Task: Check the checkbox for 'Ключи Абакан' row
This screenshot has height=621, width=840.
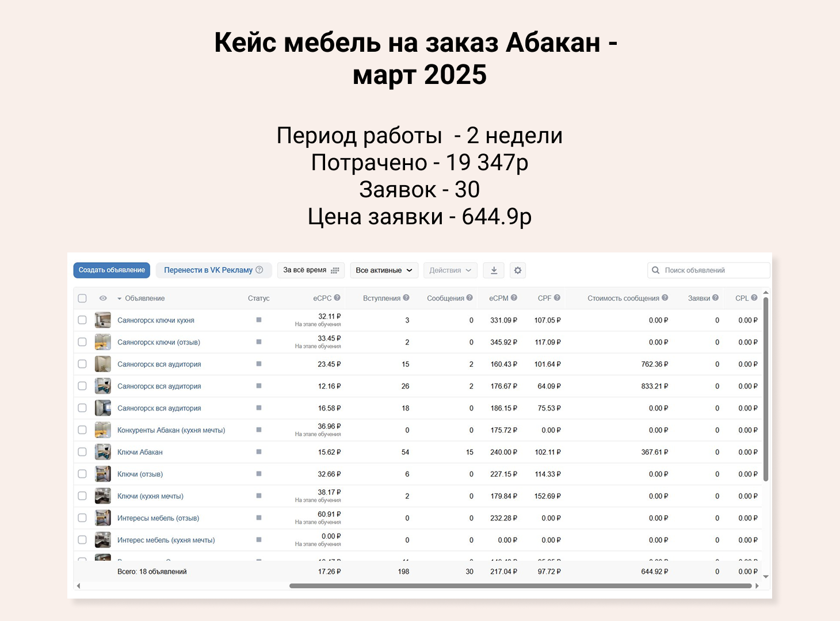Action: [x=82, y=452]
